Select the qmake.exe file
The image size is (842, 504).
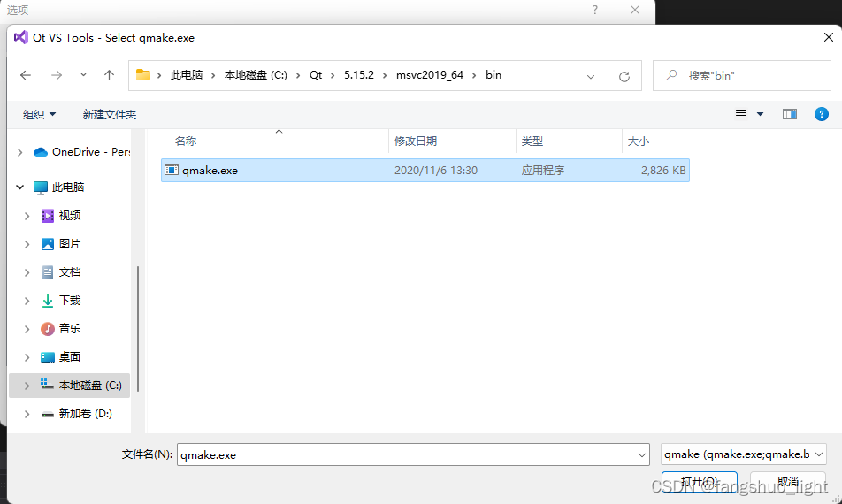pos(425,170)
